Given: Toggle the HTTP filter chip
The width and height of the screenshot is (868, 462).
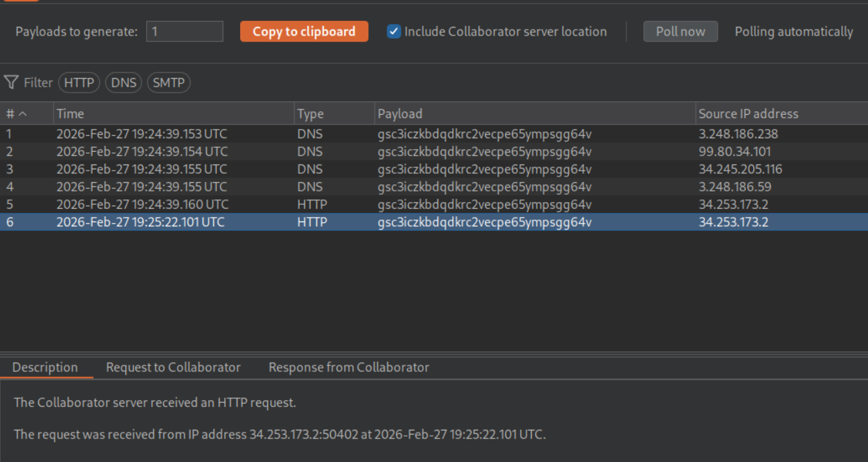Looking at the screenshot, I should [x=79, y=83].
